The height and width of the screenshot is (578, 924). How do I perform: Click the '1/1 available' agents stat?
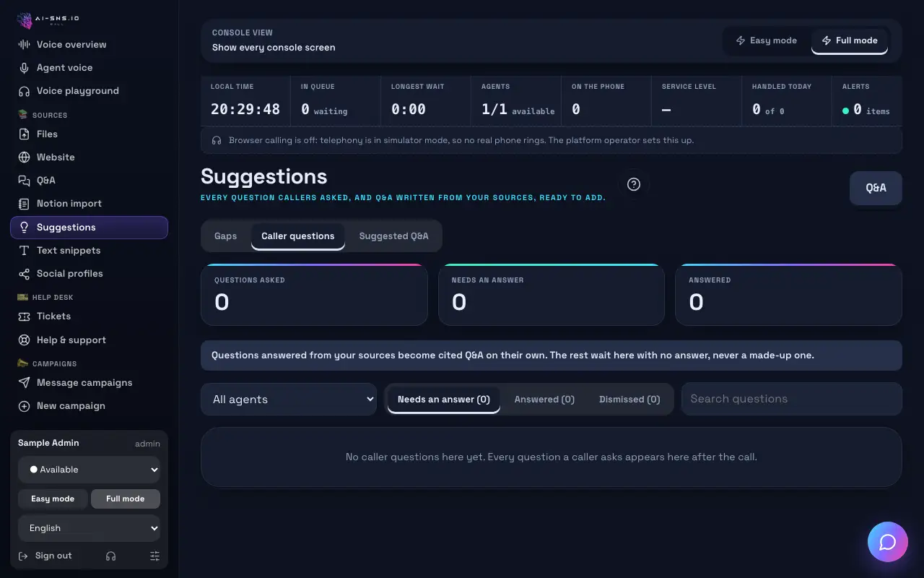[x=518, y=110]
